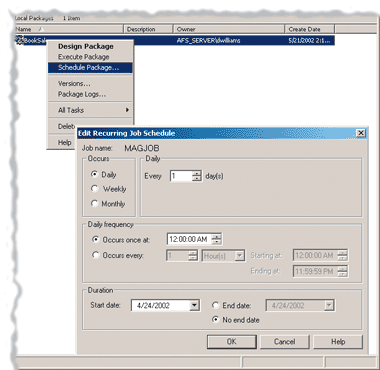This screenshot has width=380, height=370.
Task: Click the Every day(s) number field
Action: pos(181,176)
